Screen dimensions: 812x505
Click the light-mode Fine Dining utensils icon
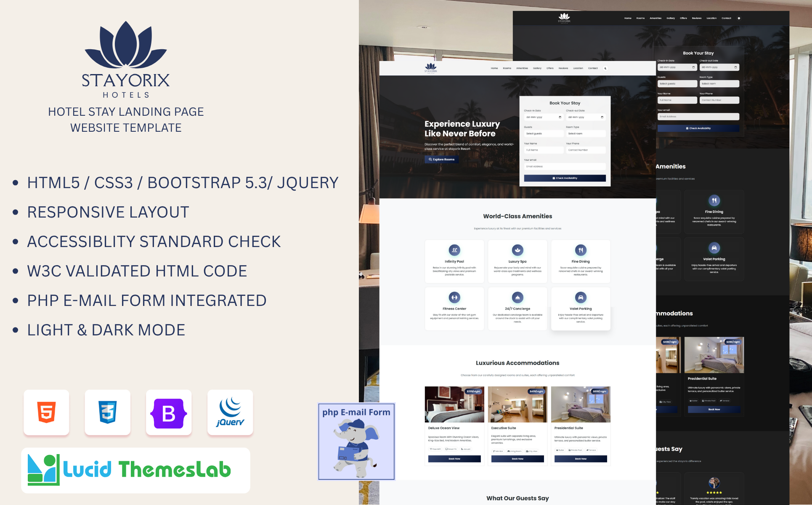click(x=581, y=250)
